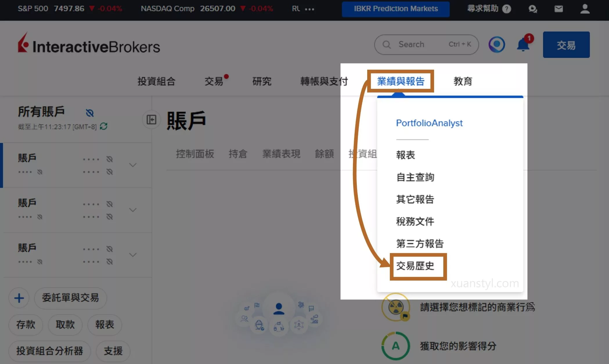Click the S&P 500 ticker quote
The height and width of the screenshot is (364, 609).
coord(70,9)
